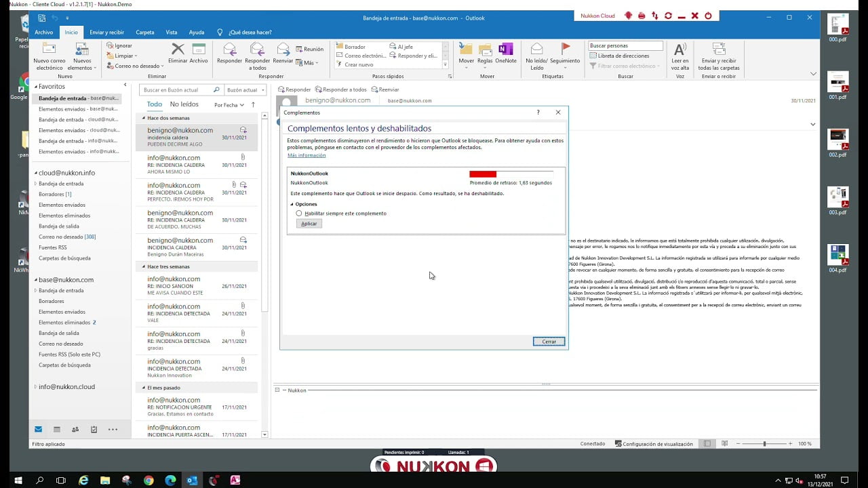Switch to reading view in status bar

pyautogui.click(x=724, y=444)
